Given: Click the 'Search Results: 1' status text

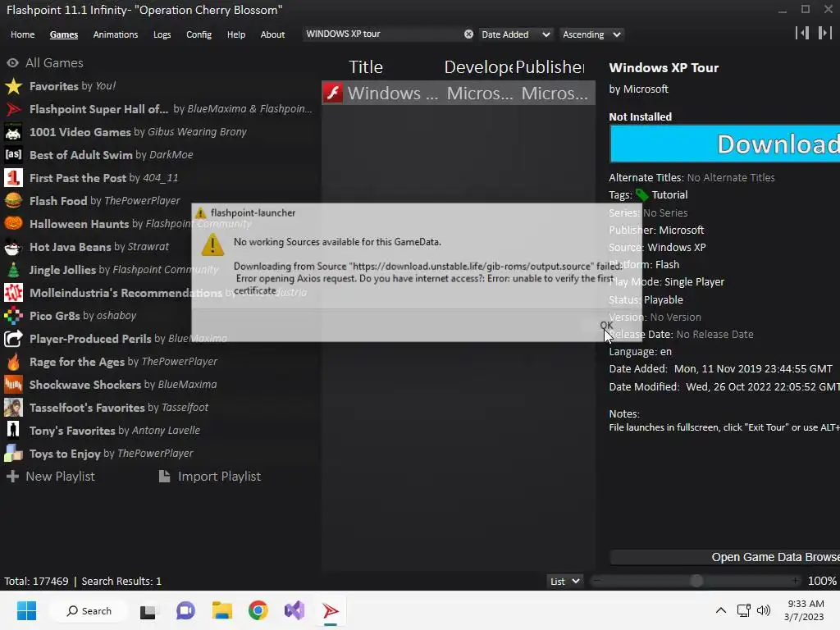Looking at the screenshot, I should [x=121, y=582].
